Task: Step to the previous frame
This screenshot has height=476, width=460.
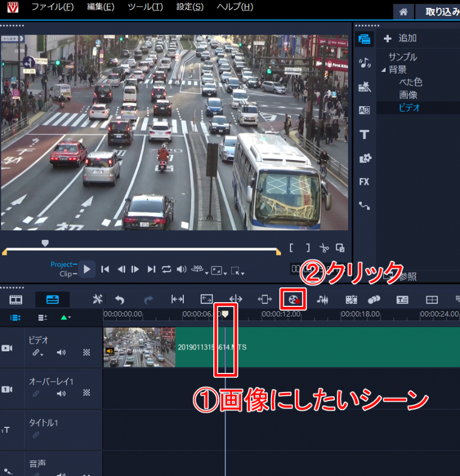Action: click(122, 269)
